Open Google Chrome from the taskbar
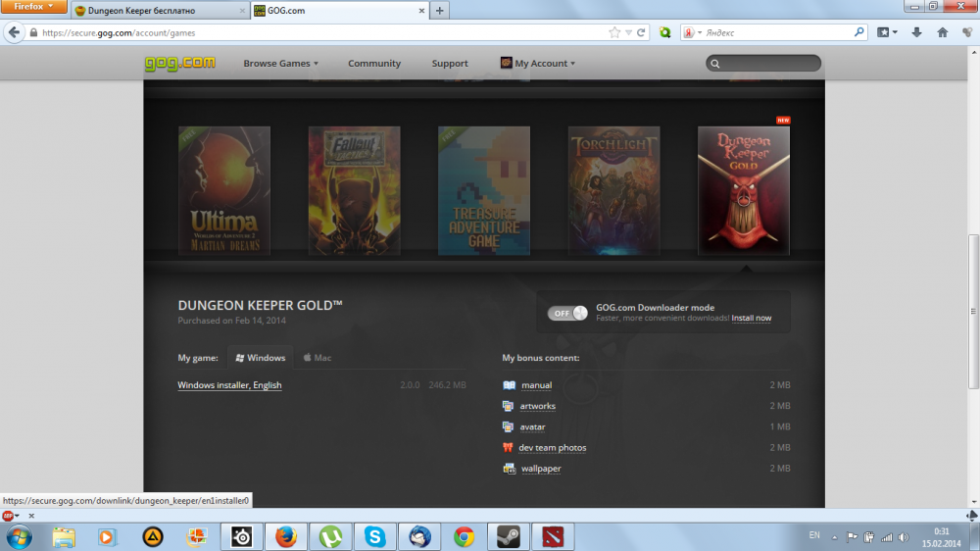Viewport: 980px width, 551px height. 464,536
